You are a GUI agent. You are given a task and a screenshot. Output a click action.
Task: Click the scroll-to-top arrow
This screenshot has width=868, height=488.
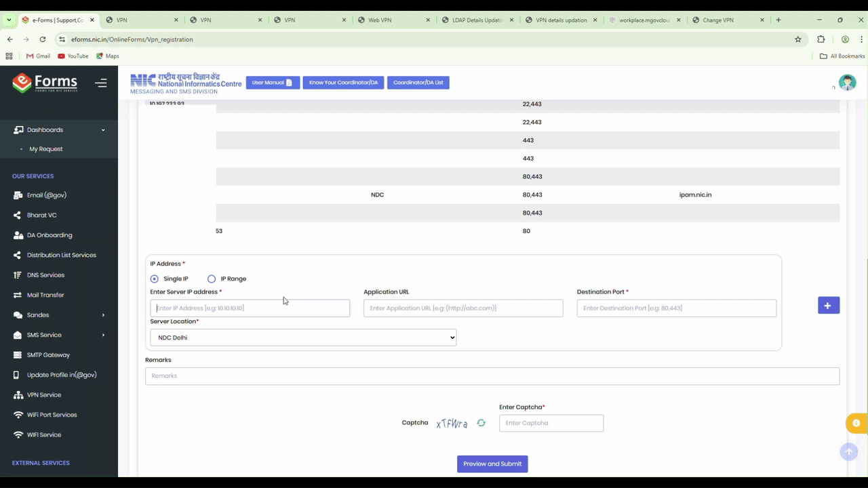(848, 451)
